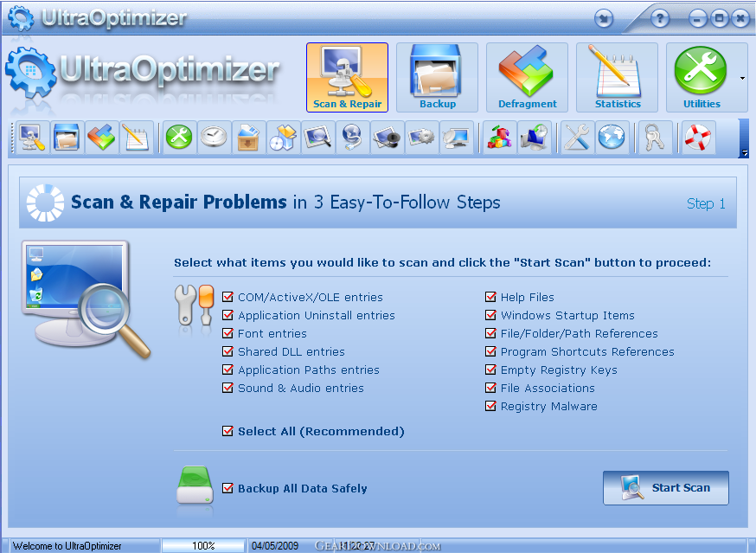Screen dimensions: 756x553
Task: Click the clock toolbar icon
Action: (214, 138)
